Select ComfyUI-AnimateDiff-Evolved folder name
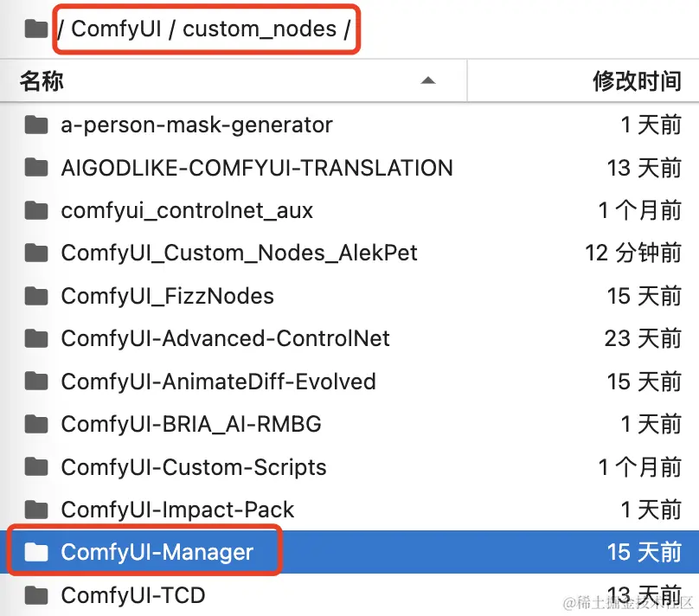 (x=218, y=382)
